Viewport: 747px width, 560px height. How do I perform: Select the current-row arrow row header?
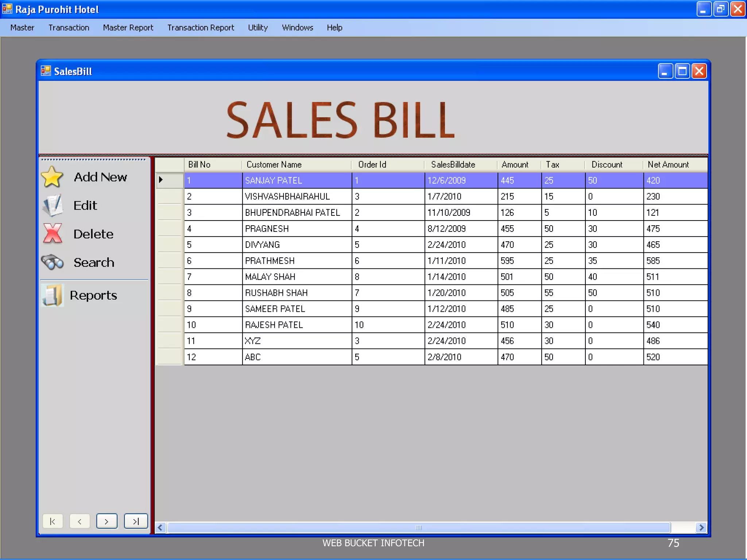[170, 180]
